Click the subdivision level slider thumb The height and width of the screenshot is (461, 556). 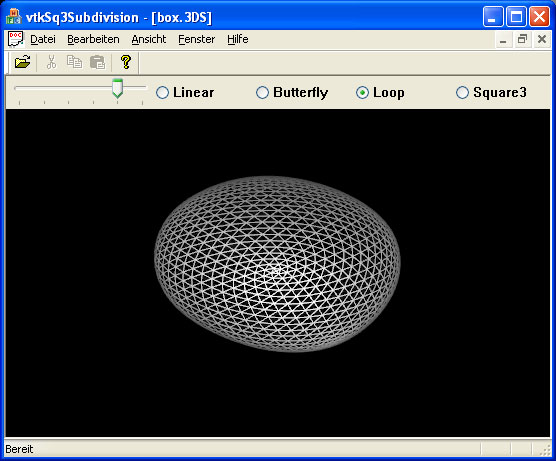tap(117, 89)
